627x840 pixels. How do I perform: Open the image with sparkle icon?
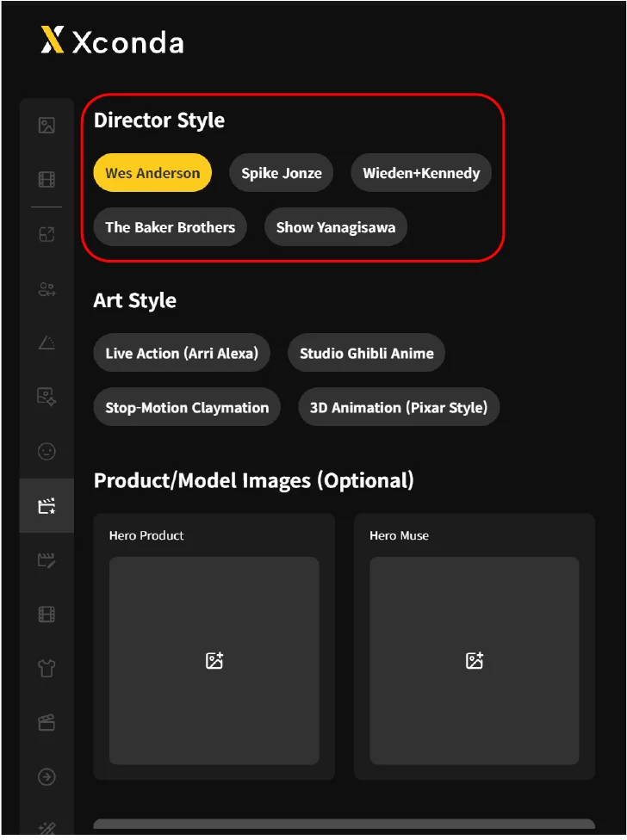pos(47,397)
